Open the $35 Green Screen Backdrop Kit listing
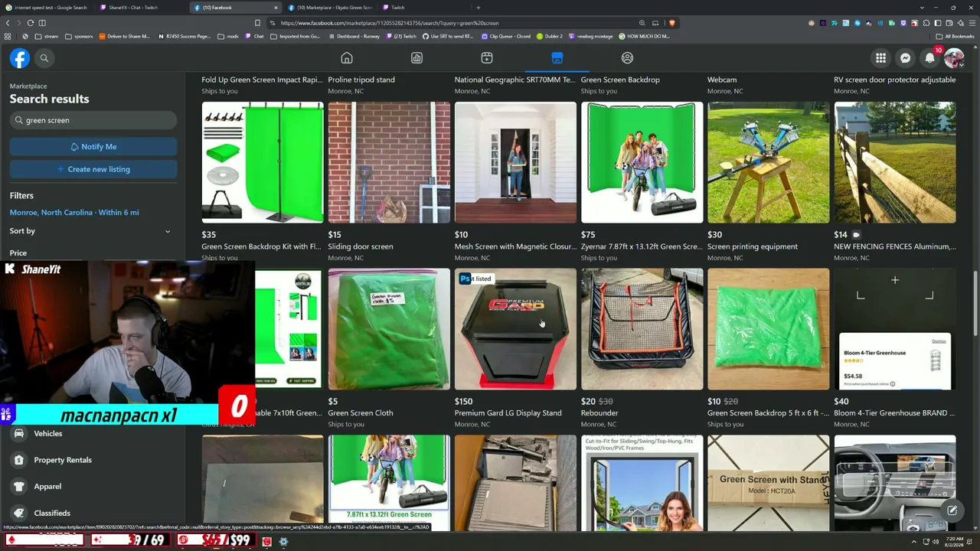This screenshot has height=551, width=980. tap(263, 181)
